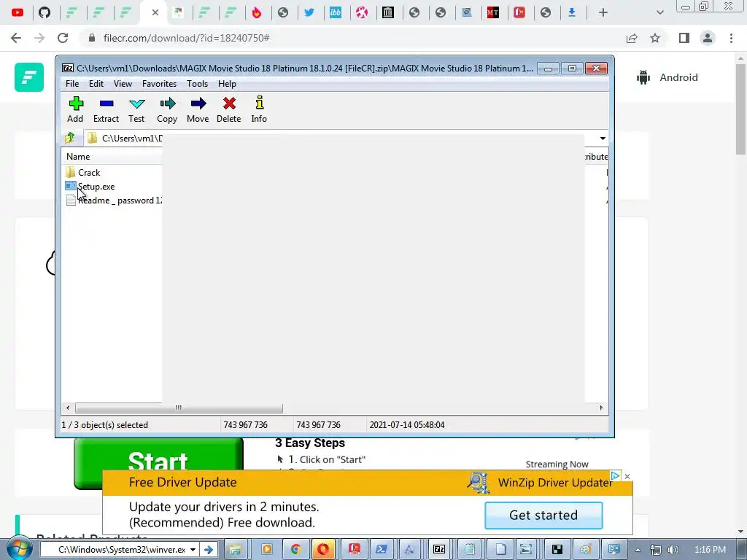Reload the filecr.com page
This screenshot has width=747, height=560.
(63, 38)
